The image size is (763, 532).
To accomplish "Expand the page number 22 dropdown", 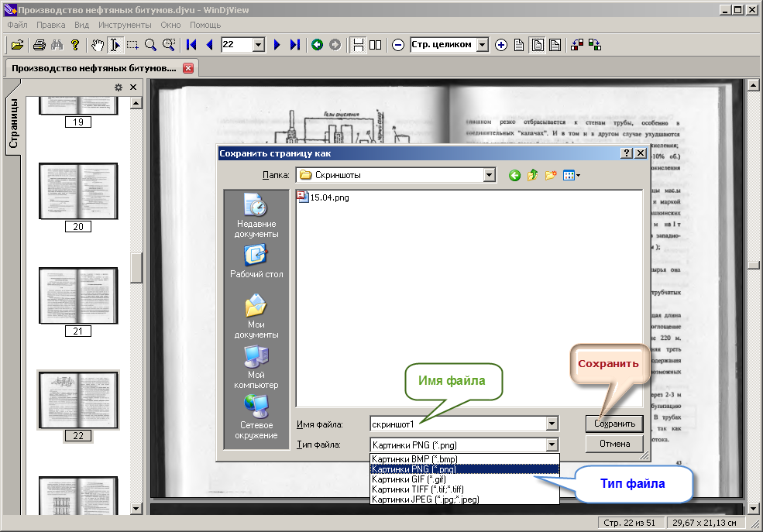I will pos(259,45).
